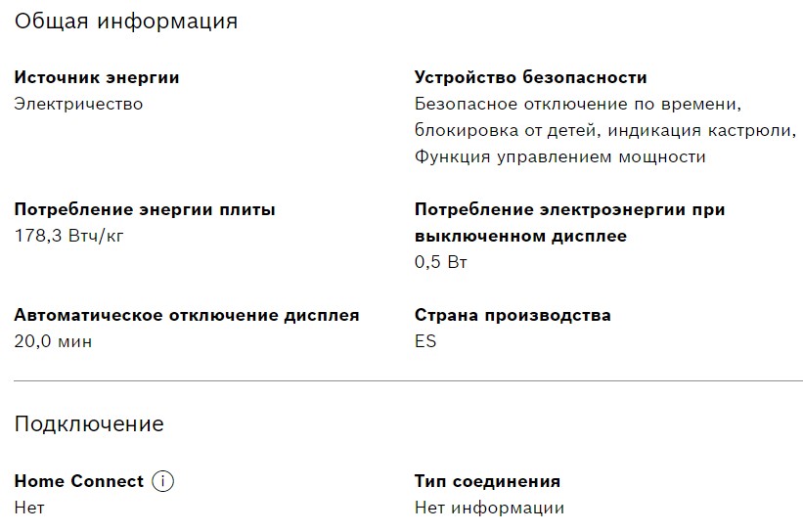
Task: Select the "Тип соединения" label
Action: pyautogui.click(x=487, y=481)
